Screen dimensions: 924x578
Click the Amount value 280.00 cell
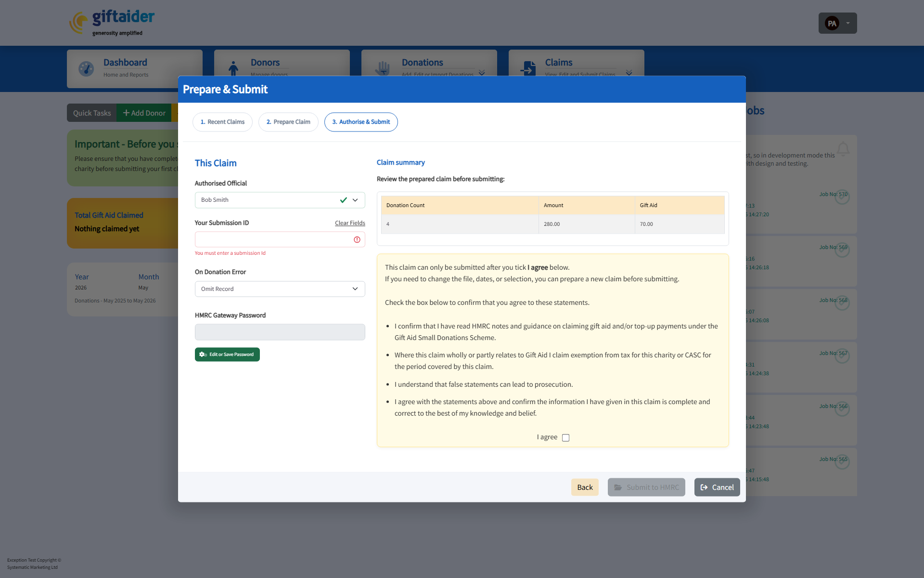(x=587, y=224)
